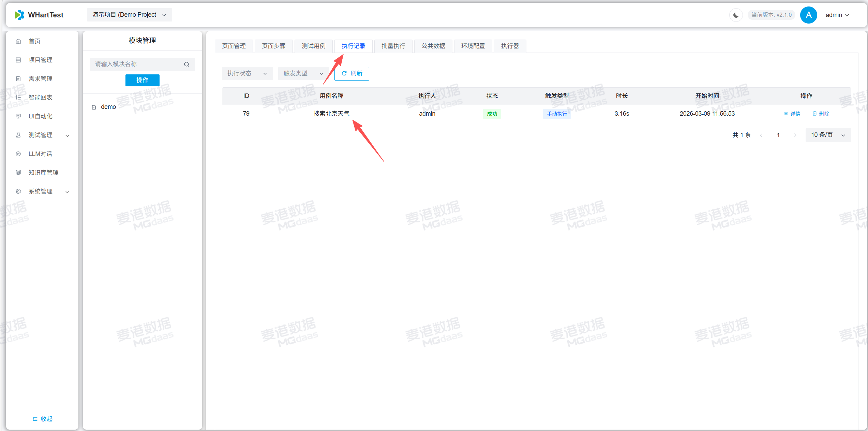Click the admin avatar circle
Viewport: 868px width, 431px height.
(808, 15)
